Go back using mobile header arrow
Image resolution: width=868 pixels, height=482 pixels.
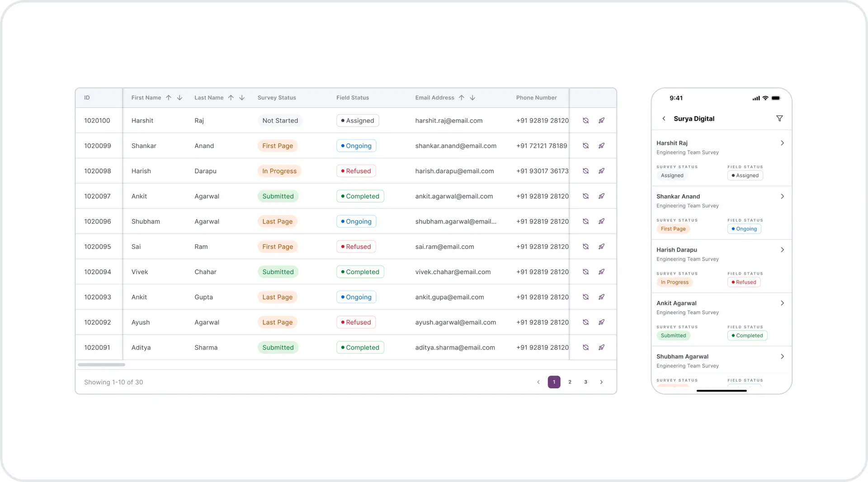[664, 118]
